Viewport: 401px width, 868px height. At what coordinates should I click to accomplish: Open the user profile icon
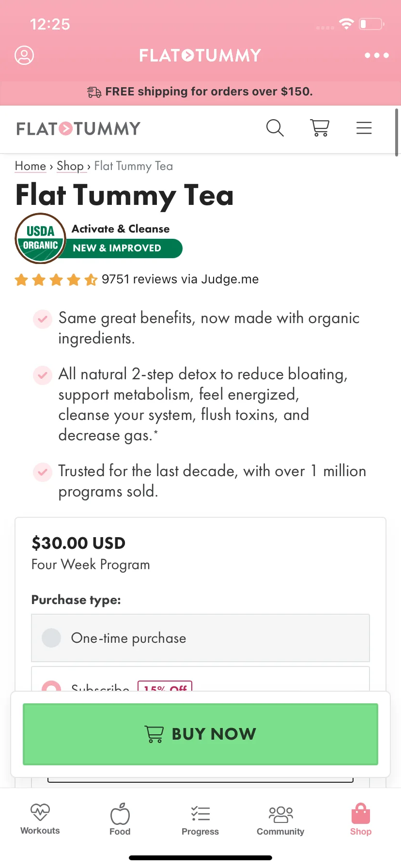[24, 55]
